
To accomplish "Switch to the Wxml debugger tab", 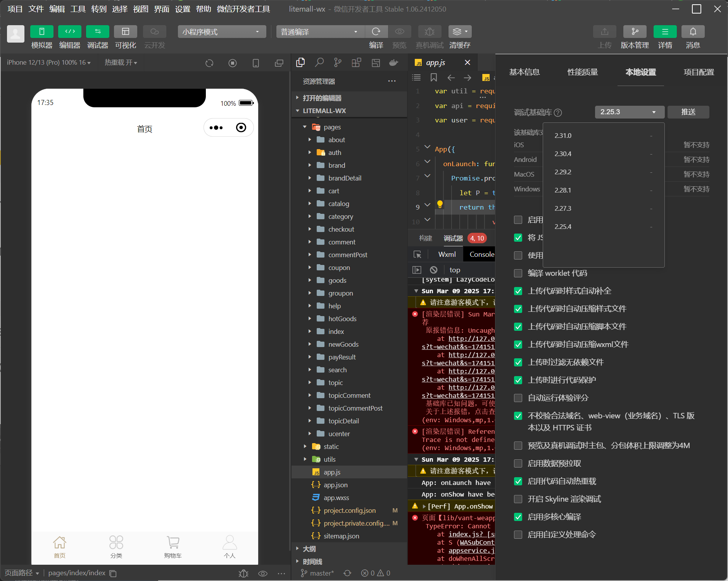I will pos(447,254).
